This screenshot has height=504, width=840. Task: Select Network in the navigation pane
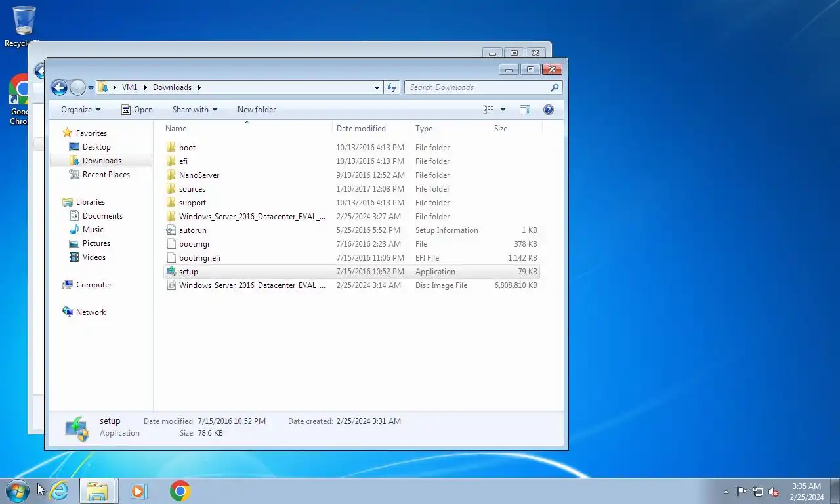coord(91,312)
